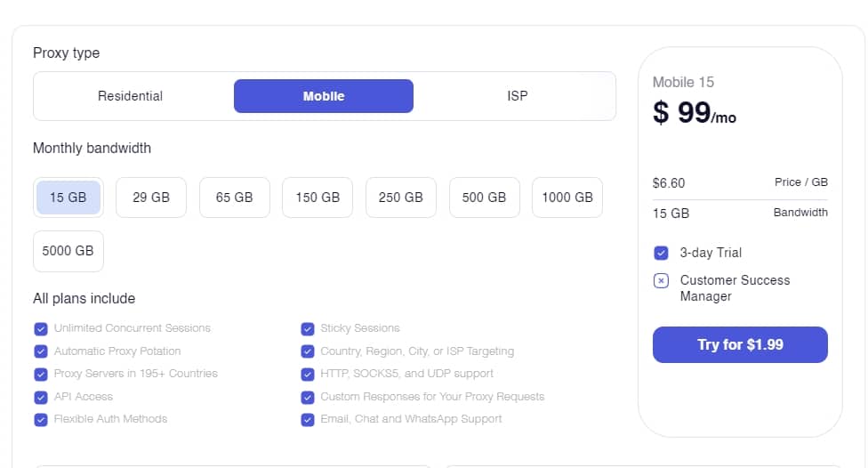Select the 500 GB bandwidth plan

point(484,198)
